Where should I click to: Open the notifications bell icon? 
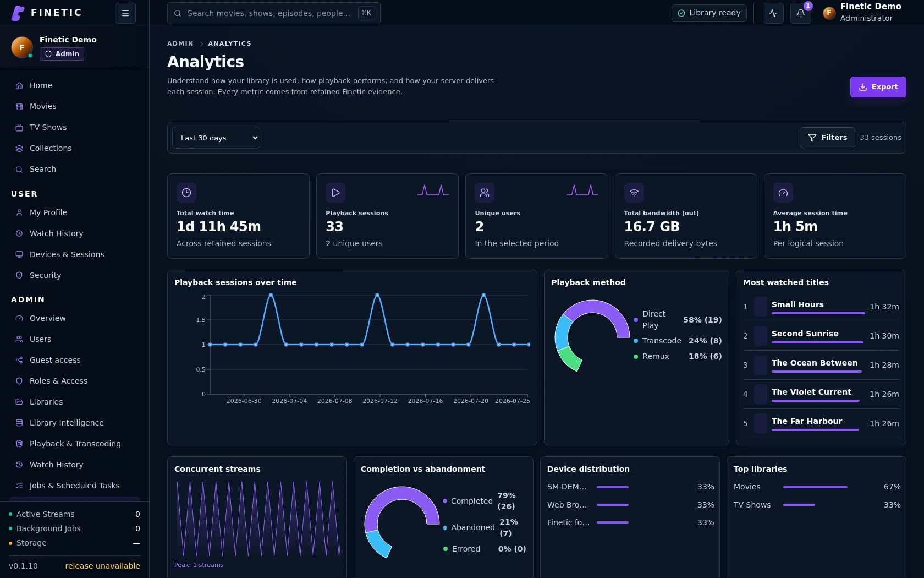pyautogui.click(x=801, y=13)
